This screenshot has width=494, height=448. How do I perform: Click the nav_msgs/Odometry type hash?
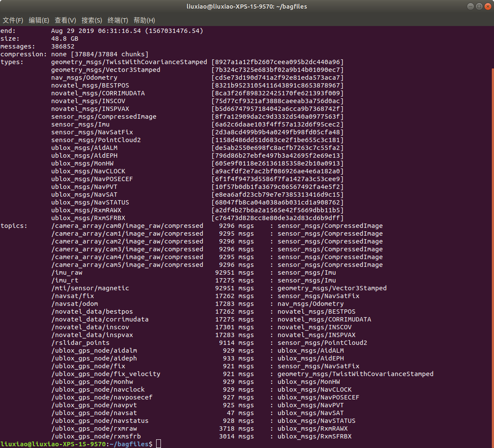click(278, 78)
